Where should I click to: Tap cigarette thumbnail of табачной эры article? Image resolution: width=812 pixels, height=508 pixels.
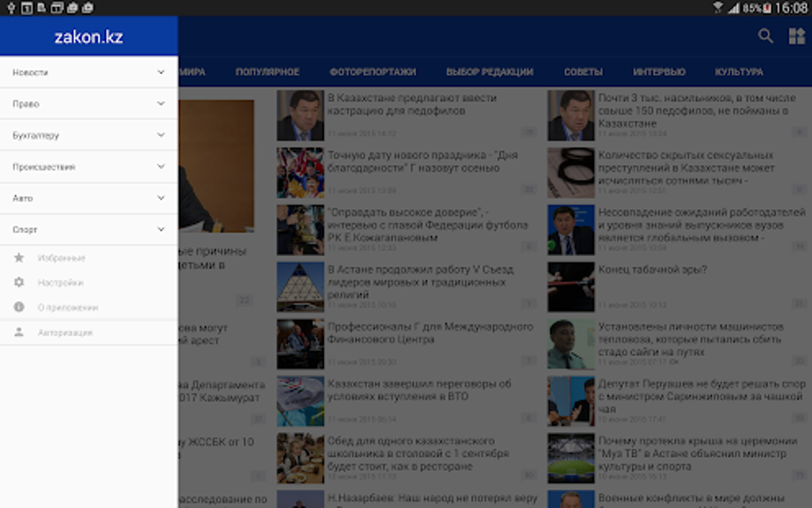[572, 287]
